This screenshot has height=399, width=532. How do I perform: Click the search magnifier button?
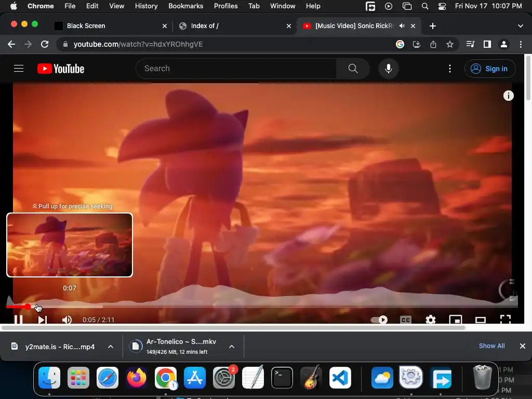[353, 69]
